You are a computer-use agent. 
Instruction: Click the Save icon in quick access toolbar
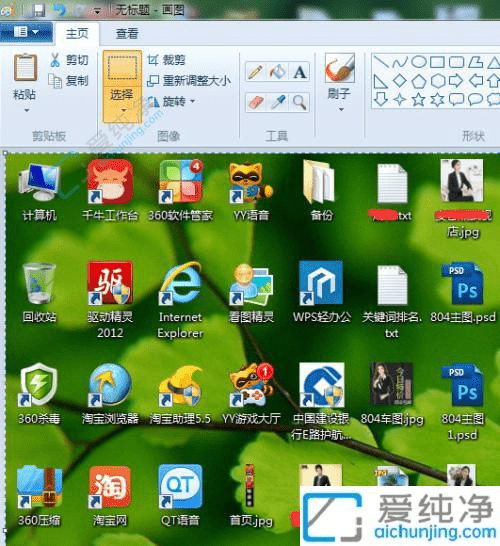pos(38,10)
